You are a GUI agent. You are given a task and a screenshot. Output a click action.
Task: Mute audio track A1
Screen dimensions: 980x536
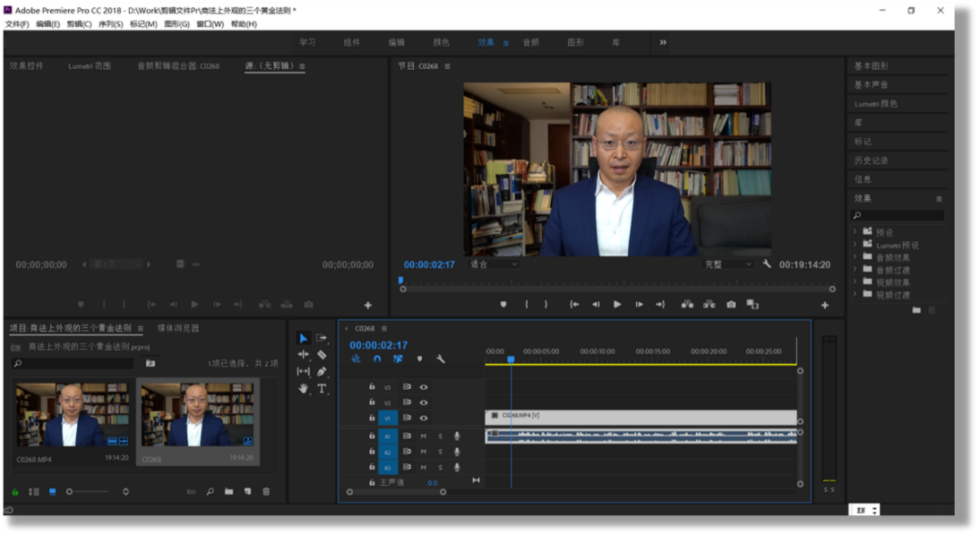tap(423, 436)
